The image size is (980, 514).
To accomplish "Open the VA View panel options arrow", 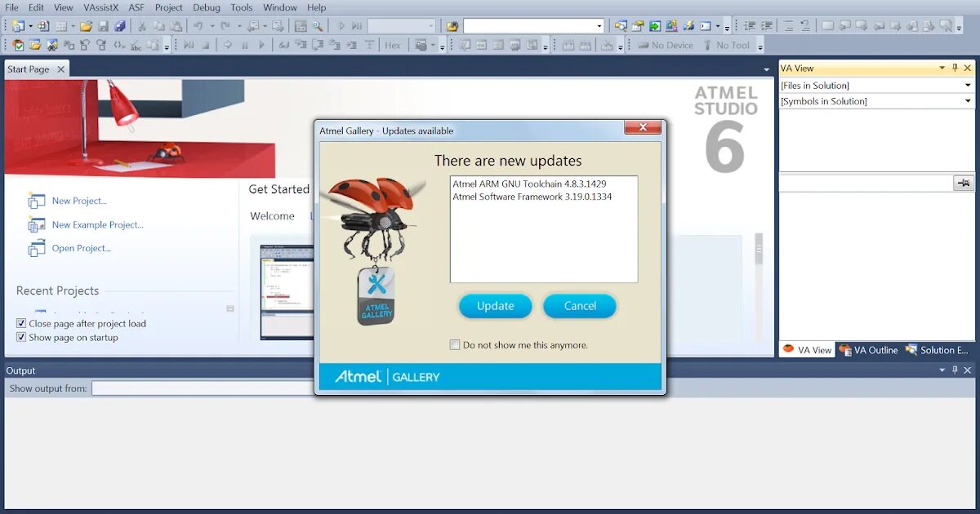I will click(x=942, y=69).
